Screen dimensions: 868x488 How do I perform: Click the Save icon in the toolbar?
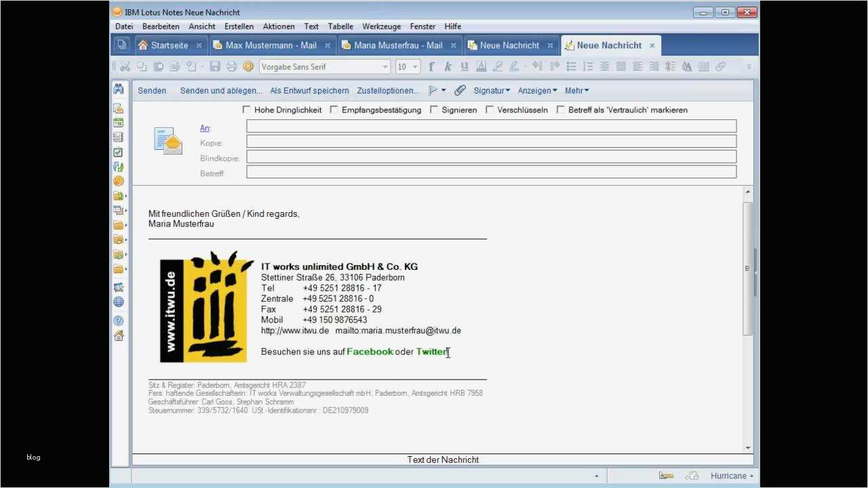215,66
